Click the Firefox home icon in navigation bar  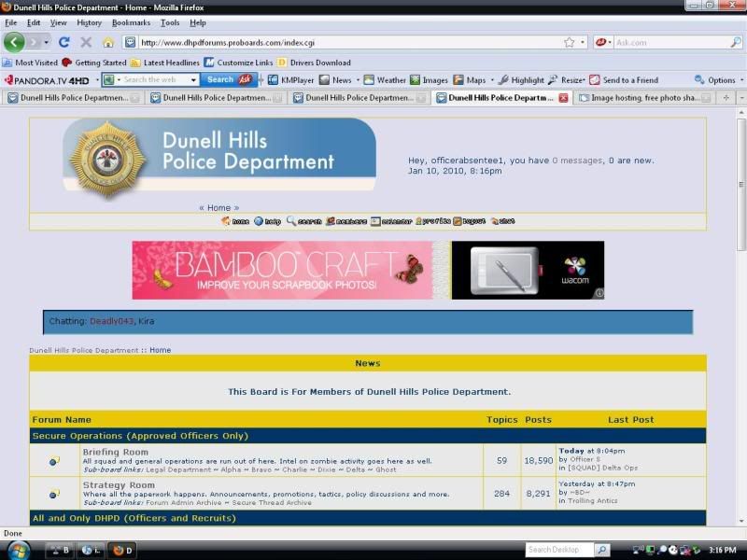[107, 42]
